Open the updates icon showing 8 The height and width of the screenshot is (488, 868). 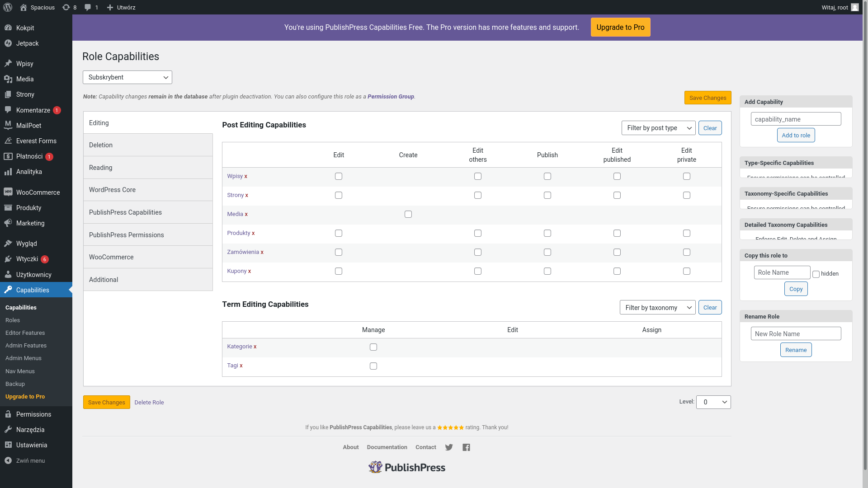[x=66, y=7]
